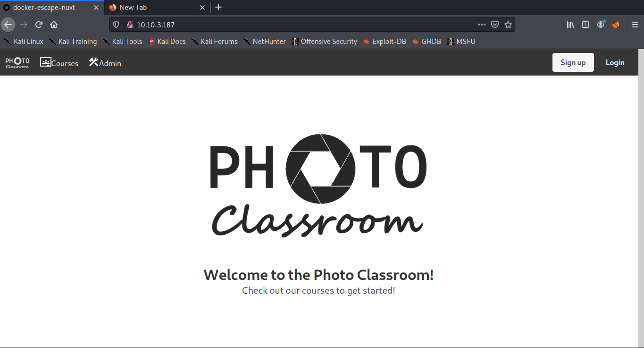The height and width of the screenshot is (348, 644).
Task: Toggle the sidebar view icon
Action: pos(585,25)
